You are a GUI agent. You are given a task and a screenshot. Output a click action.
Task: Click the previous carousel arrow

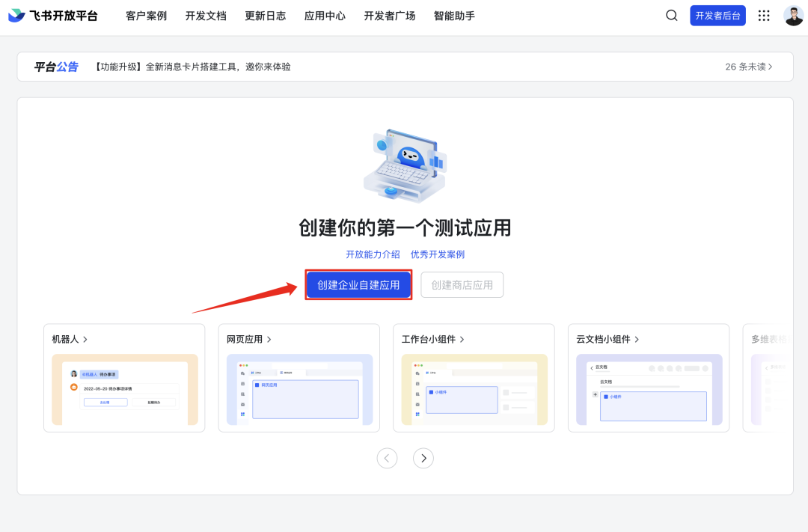pyautogui.click(x=388, y=458)
